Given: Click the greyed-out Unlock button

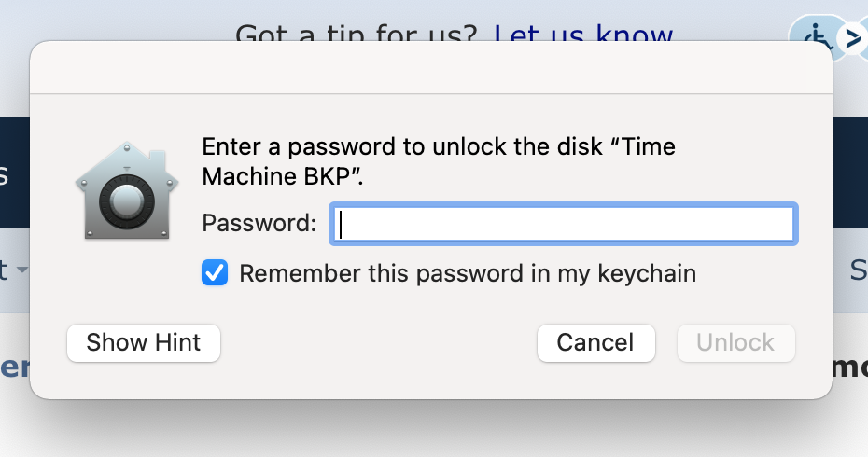Looking at the screenshot, I should [735, 343].
